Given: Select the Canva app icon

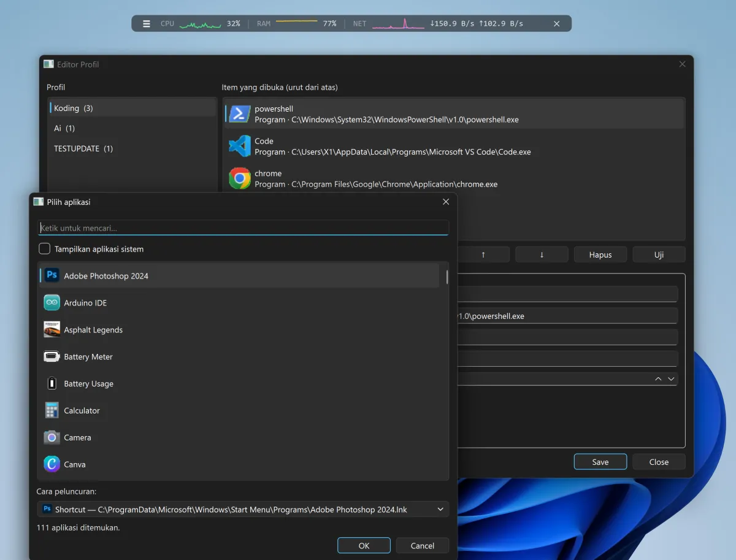Looking at the screenshot, I should click(x=52, y=464).
